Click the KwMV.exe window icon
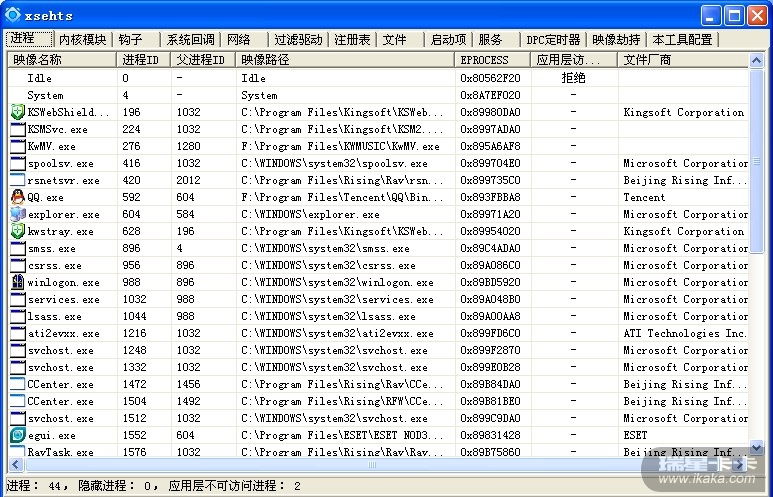Viewport: 773px width, 497px height. (18, 146)
